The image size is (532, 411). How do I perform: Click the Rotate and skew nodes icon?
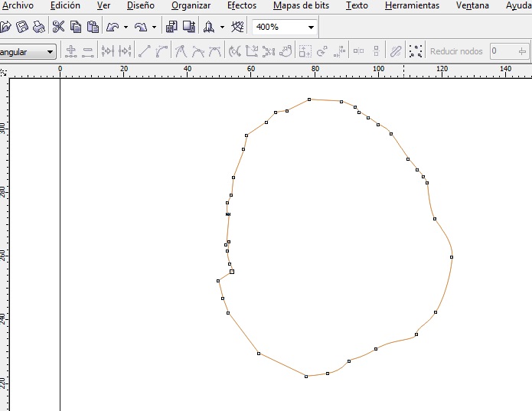point(322,51)
